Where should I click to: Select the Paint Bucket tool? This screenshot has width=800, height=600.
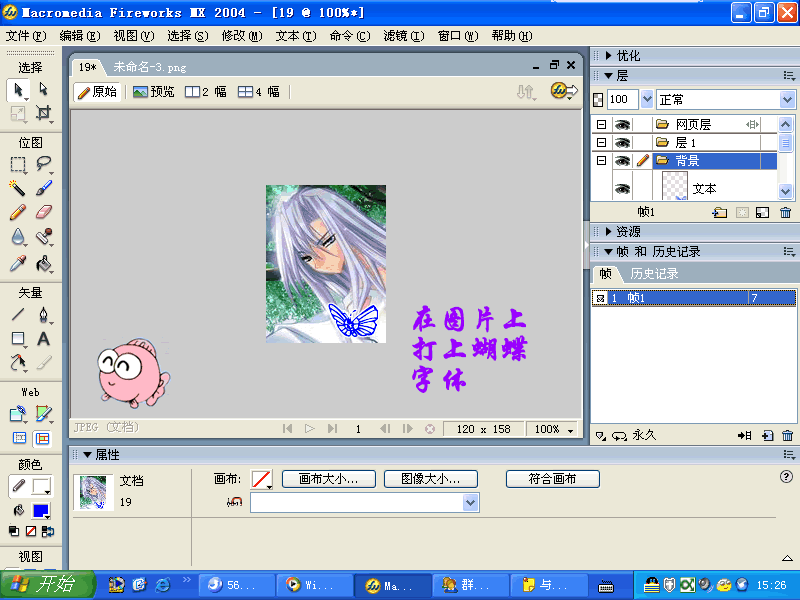[x=44, y=263]
